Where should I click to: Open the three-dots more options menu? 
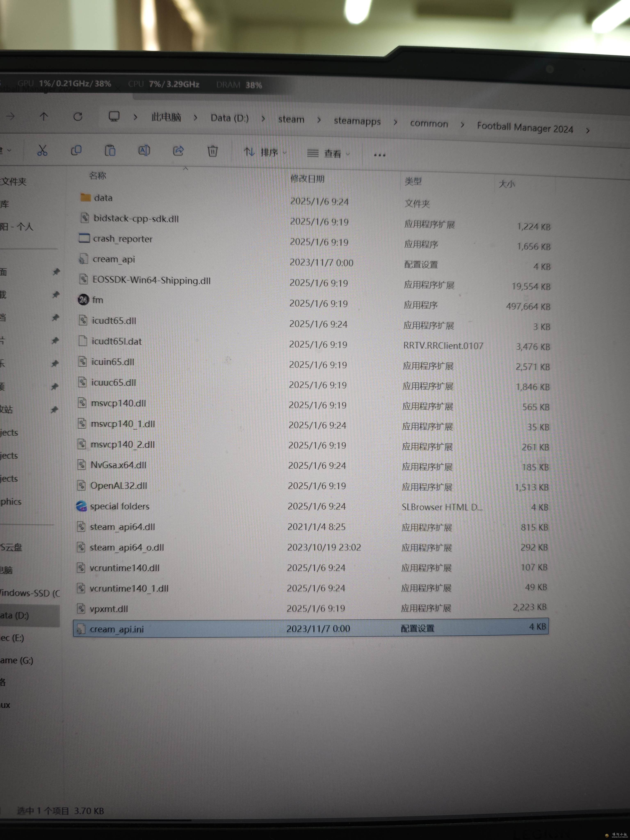[379, 155]
